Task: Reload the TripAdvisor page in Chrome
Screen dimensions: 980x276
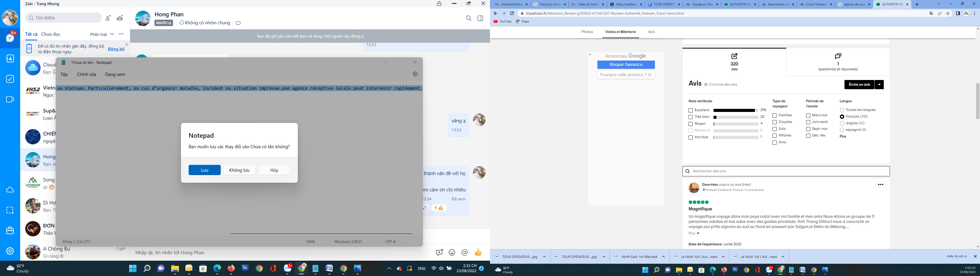Action: point(512,13)
